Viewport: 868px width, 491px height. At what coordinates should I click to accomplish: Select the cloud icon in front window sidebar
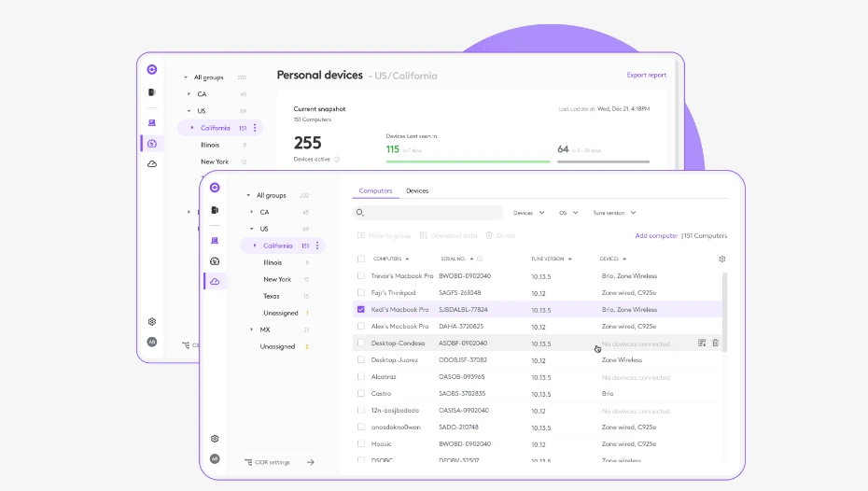tap(215, 281)
